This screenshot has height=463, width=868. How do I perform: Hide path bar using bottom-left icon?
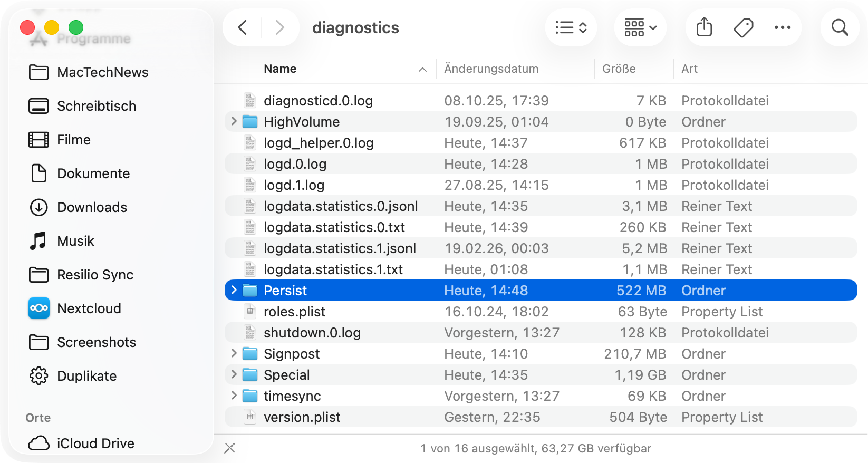click(230, 448)
